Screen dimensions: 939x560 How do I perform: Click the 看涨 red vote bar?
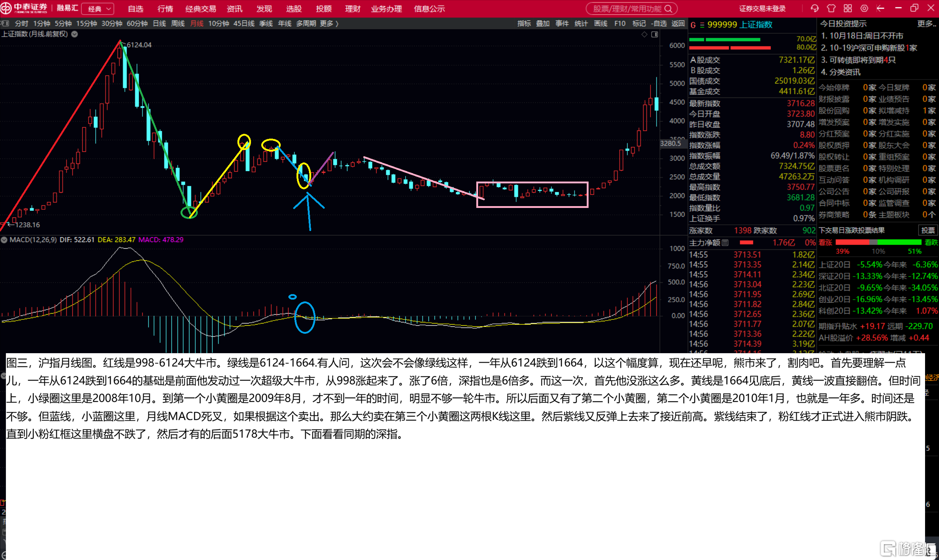point(852,242)
